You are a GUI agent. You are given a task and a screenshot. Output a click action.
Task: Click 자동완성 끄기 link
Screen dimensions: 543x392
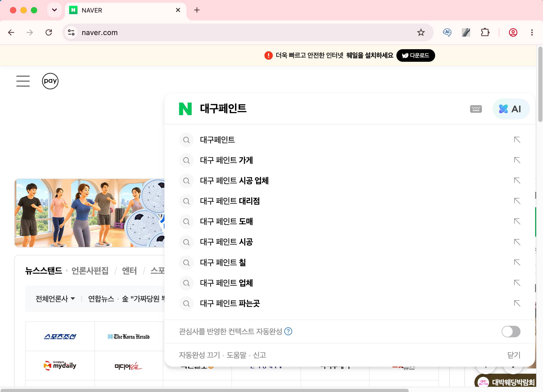click(x=200, y=355)
